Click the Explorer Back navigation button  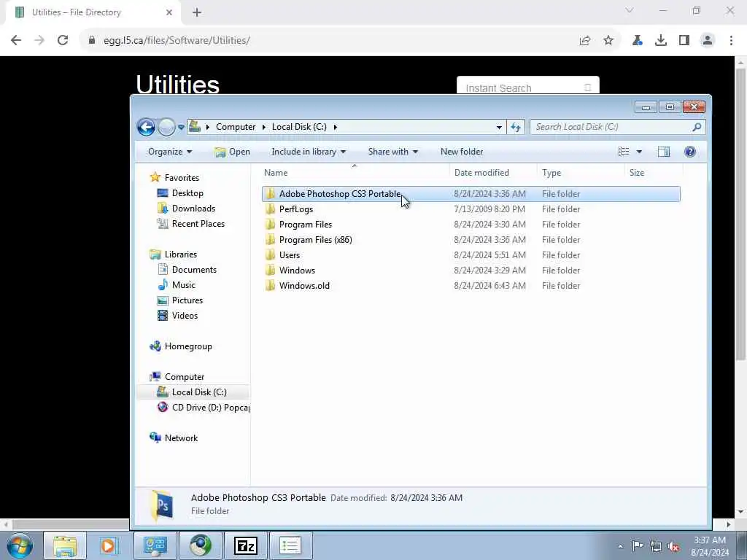coord(146,127)
